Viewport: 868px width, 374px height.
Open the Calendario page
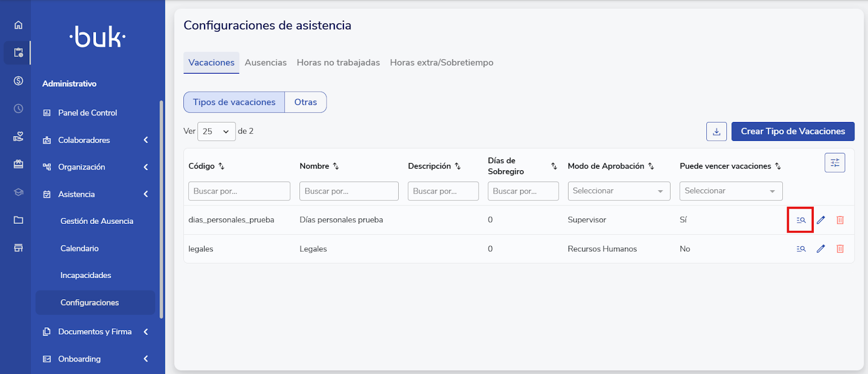[x=80, y=248]
